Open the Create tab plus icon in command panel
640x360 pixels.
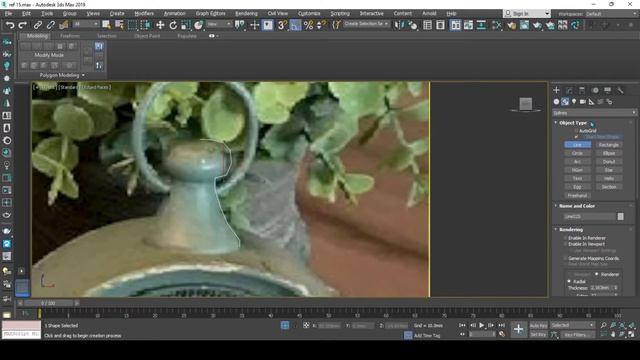click(x=556, y=90)
